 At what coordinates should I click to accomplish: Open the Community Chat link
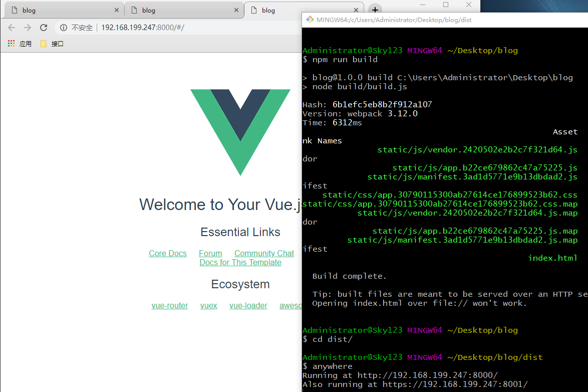tap(264, 254)
